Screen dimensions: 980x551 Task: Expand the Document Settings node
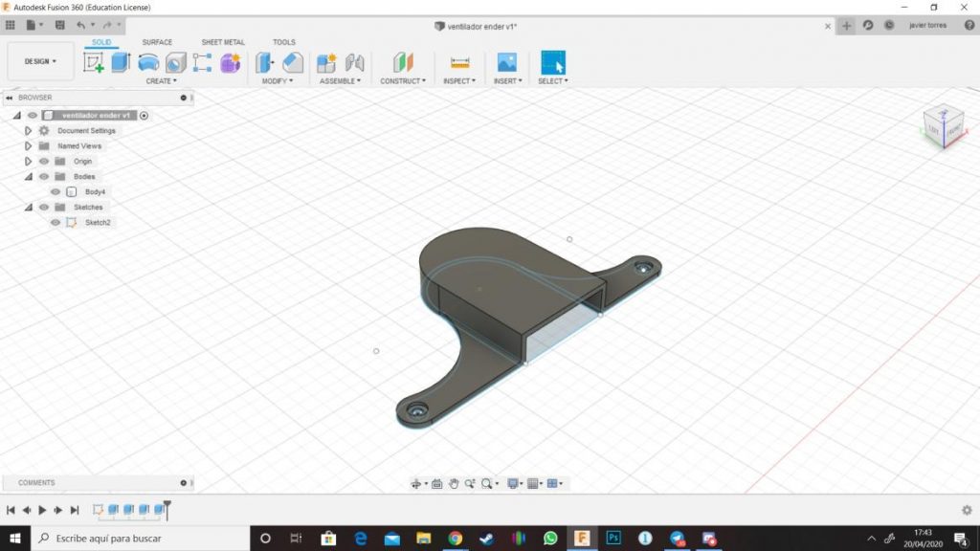coord(29,131)
